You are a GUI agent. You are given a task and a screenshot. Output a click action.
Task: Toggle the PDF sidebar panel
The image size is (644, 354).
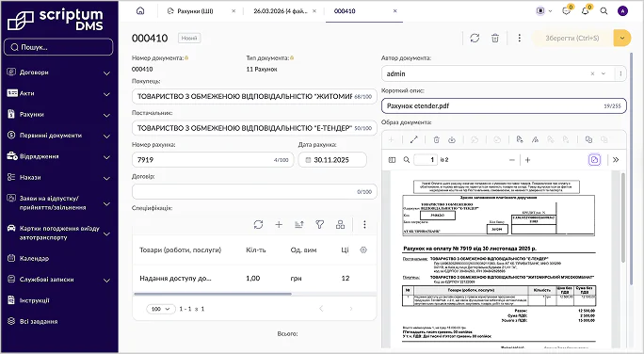[393, 160]
